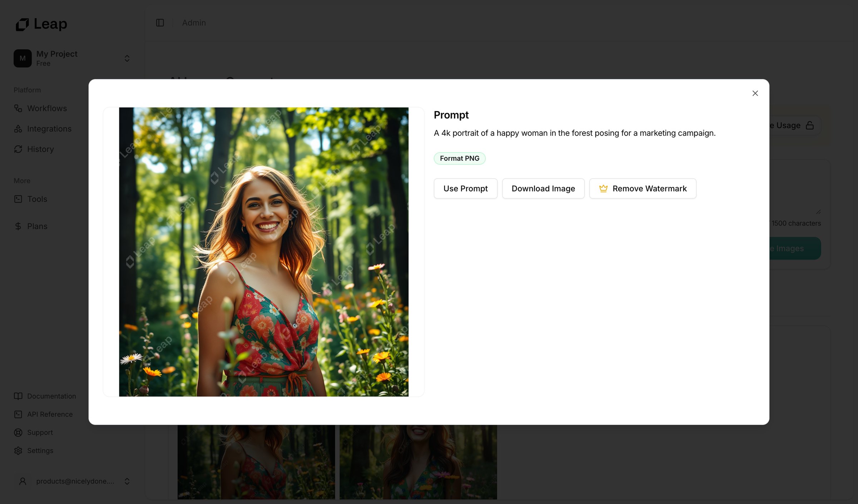
Task: Click the large forest portrait image
Action: (264, 252)
